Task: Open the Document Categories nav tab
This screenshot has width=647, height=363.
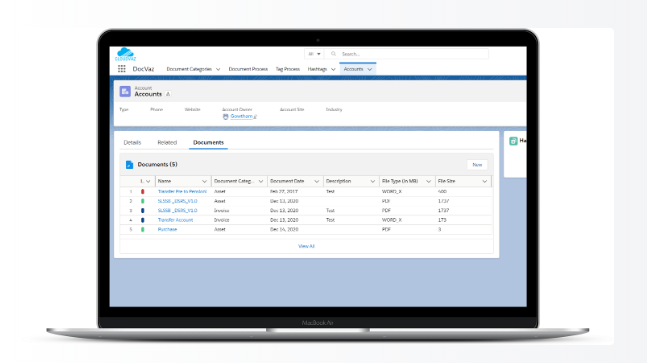Action: 189,69
